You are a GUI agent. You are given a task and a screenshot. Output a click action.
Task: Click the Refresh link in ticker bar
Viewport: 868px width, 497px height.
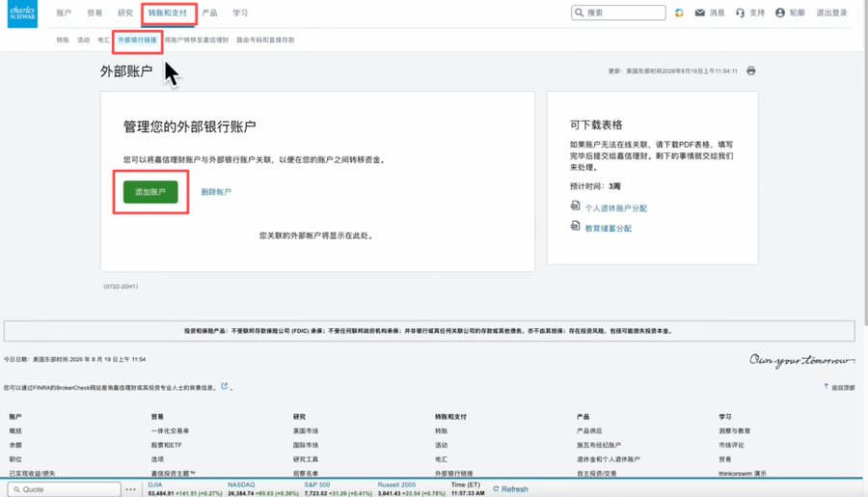pyautogui.click(x=515, y=488)
